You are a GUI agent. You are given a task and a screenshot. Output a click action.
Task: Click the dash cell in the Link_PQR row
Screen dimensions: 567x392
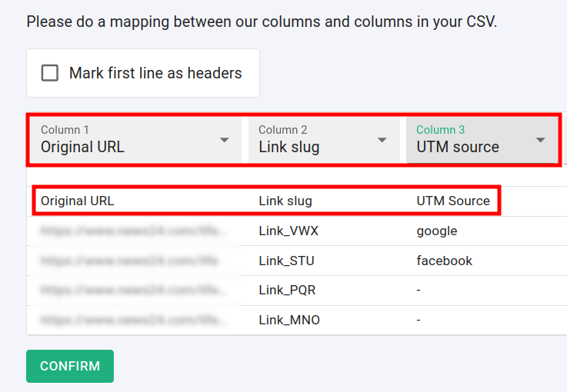pos(419,291)
